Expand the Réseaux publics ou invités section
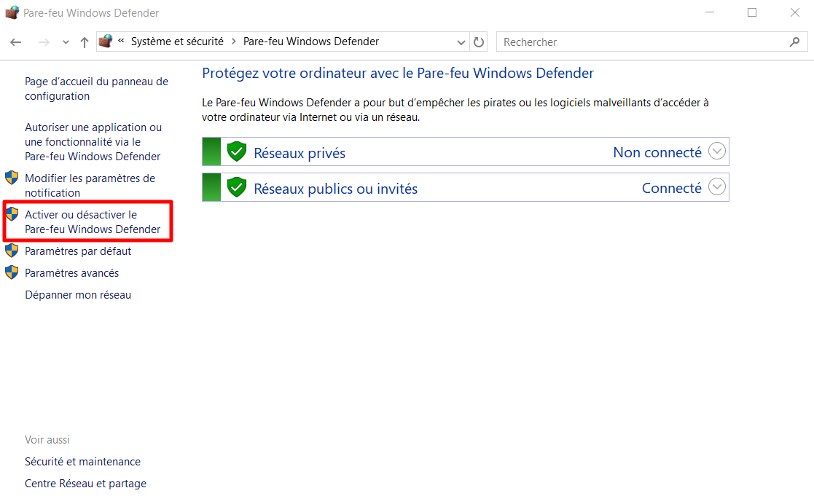Image resolution: width=814 pixels, height=504 pixels. 716,187
